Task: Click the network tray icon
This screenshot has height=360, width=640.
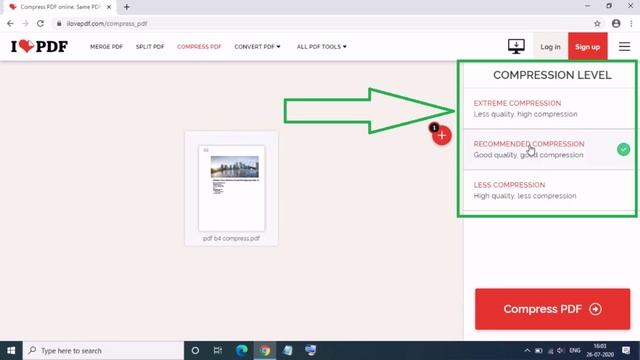Action: coord(550,351)
